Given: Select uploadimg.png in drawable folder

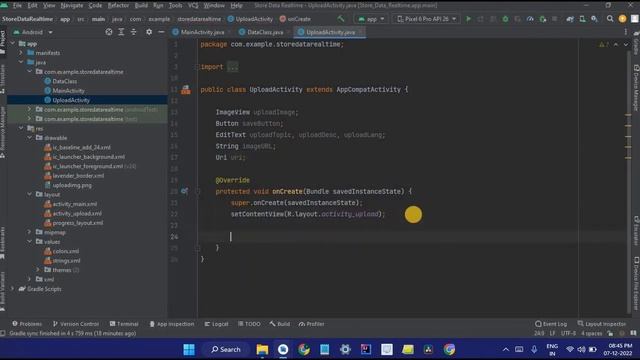Looking at the screenshot, I should coord(72,185).
